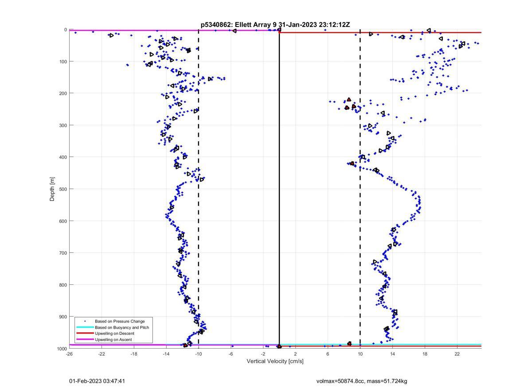The width and height of the screenshot is (532, 392).
Task: Click x-axis tick label 22
Action: (457, 354)
